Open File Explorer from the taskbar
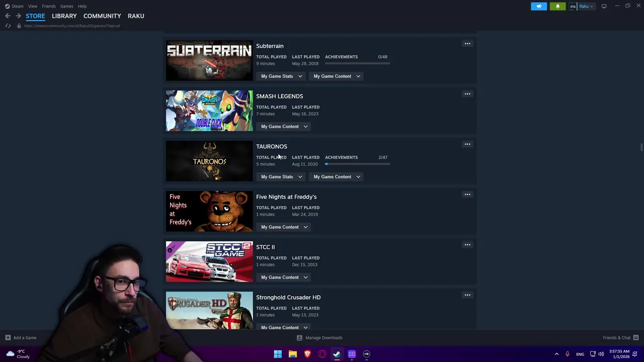 pos(293,354)
